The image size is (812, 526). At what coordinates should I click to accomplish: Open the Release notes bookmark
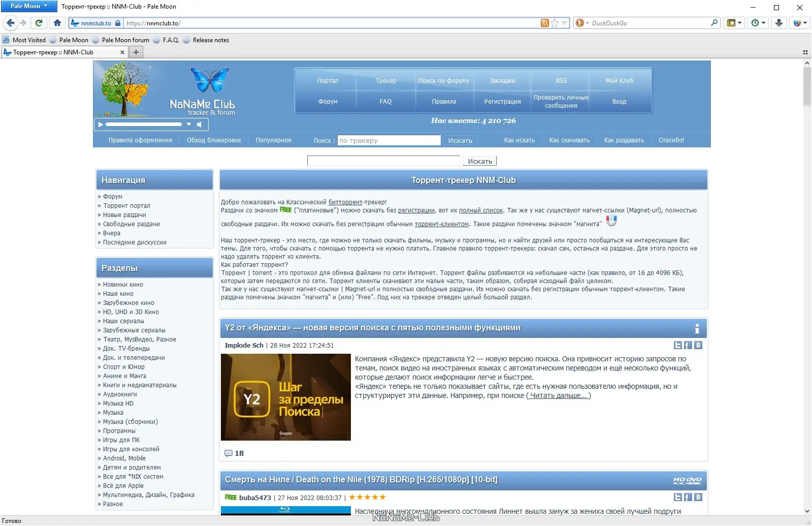(x=206, y=40)
